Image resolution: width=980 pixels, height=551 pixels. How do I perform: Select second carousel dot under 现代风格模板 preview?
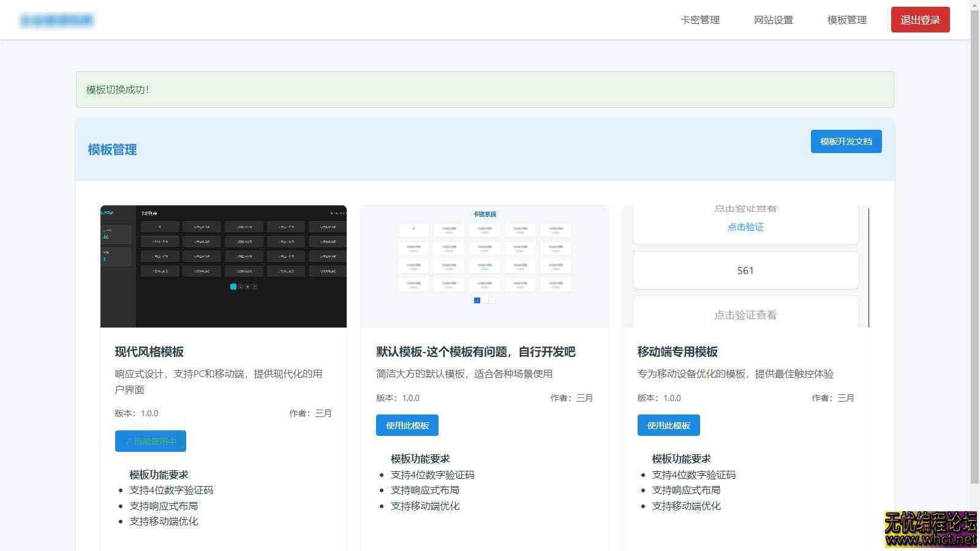pos(241,286)
